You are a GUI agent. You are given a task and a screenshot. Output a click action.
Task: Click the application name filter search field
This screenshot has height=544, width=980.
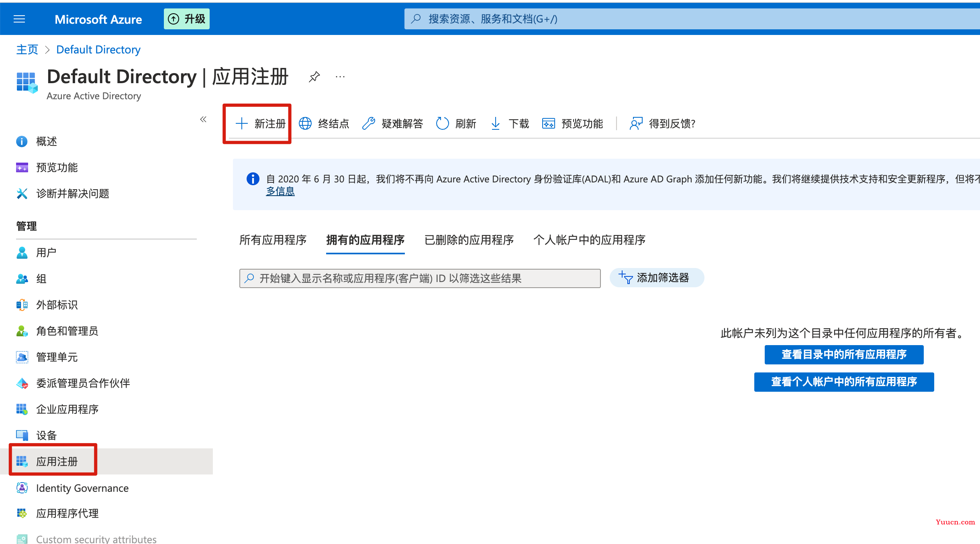click(420, 278)
